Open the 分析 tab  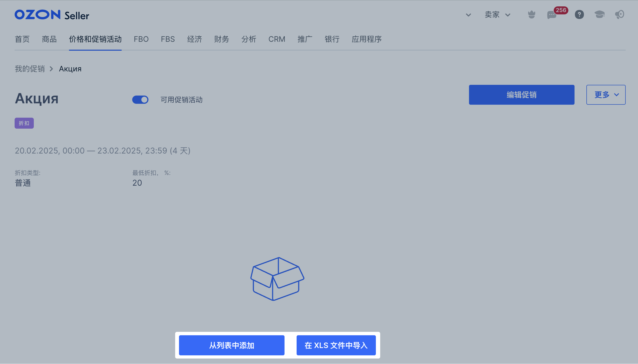click(249, 39)
